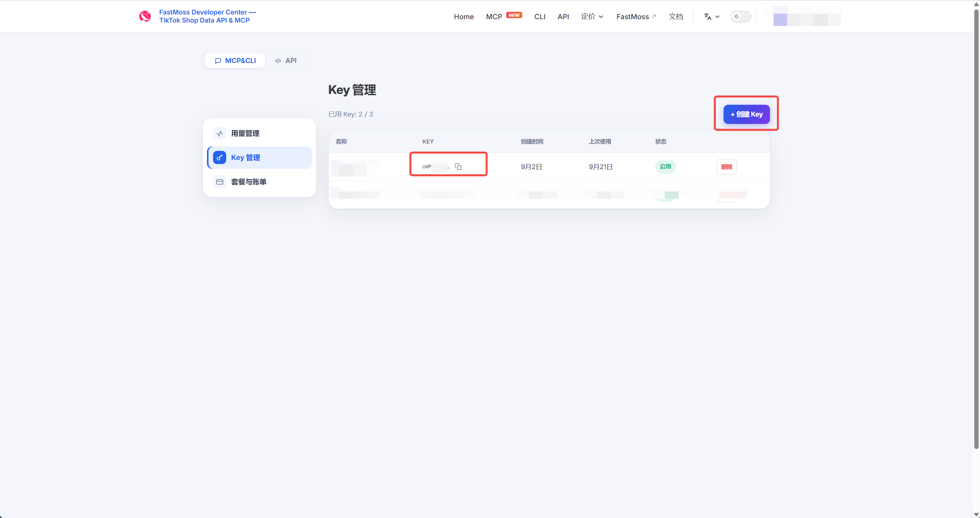Click the 创建 Key button

tap(746, 114)
